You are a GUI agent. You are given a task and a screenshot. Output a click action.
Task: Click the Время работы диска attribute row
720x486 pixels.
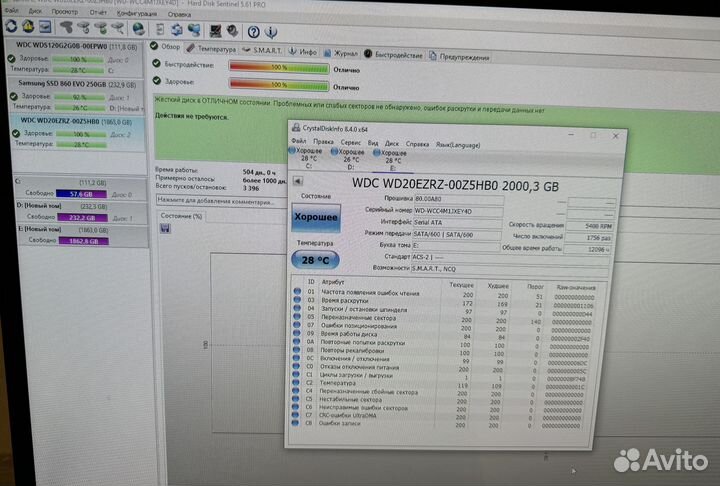[444, 336]
